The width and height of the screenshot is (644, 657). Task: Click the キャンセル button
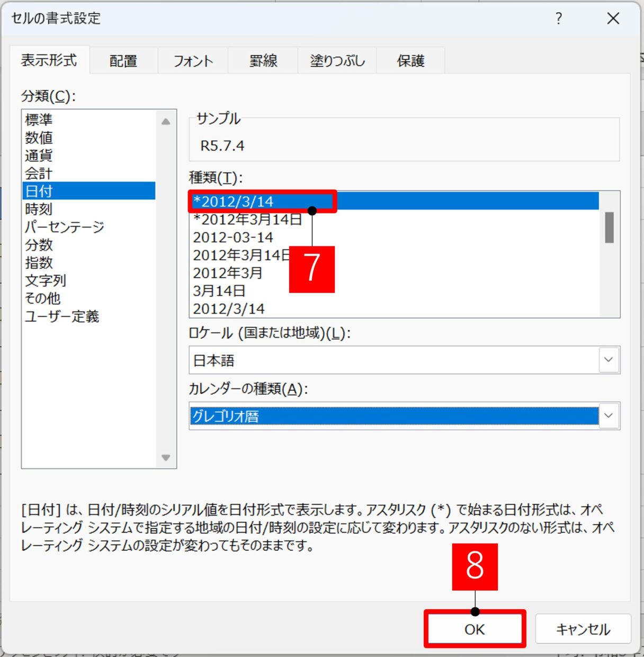pyautogui.click(x=583, y=629)
